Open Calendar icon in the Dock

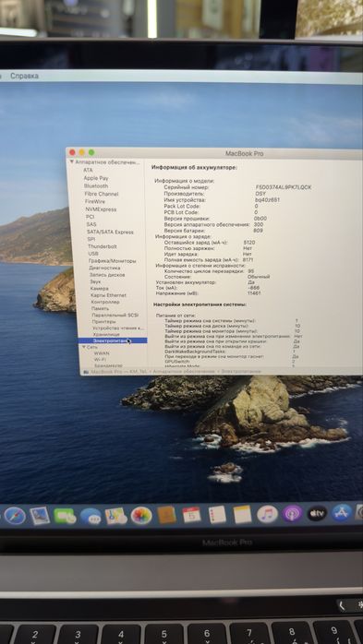coord(191,515)
